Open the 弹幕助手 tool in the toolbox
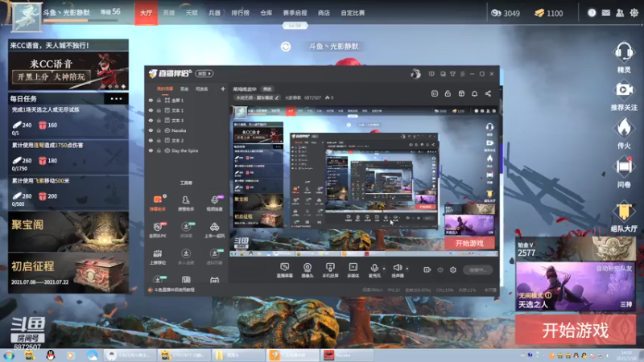Image resolution: width=644 pixels, height=362 pixels. 158,203
